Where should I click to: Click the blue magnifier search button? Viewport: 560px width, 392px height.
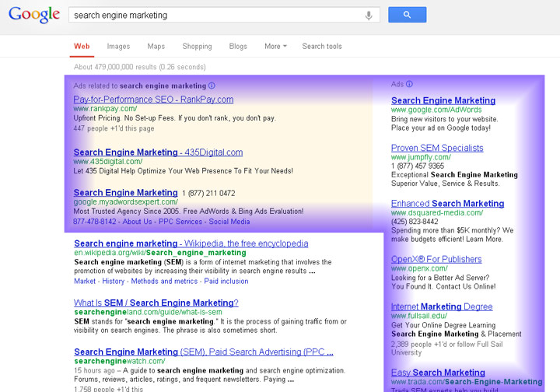click(407, 15)
